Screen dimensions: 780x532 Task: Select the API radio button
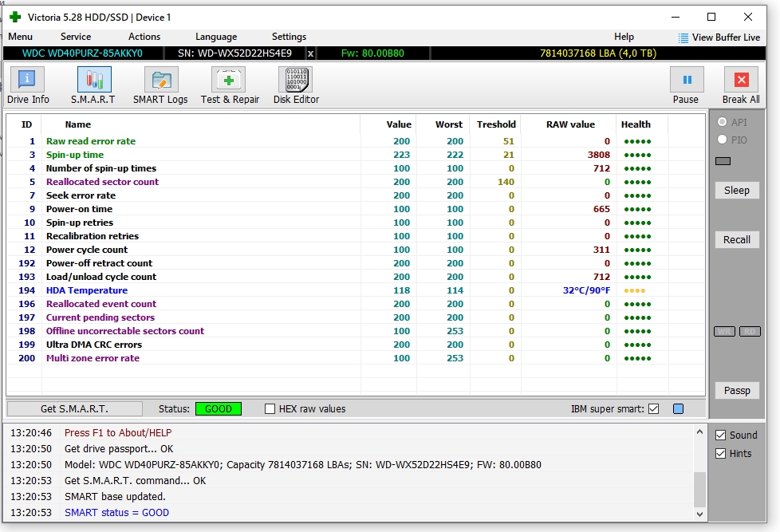click(x=723, y=122)
